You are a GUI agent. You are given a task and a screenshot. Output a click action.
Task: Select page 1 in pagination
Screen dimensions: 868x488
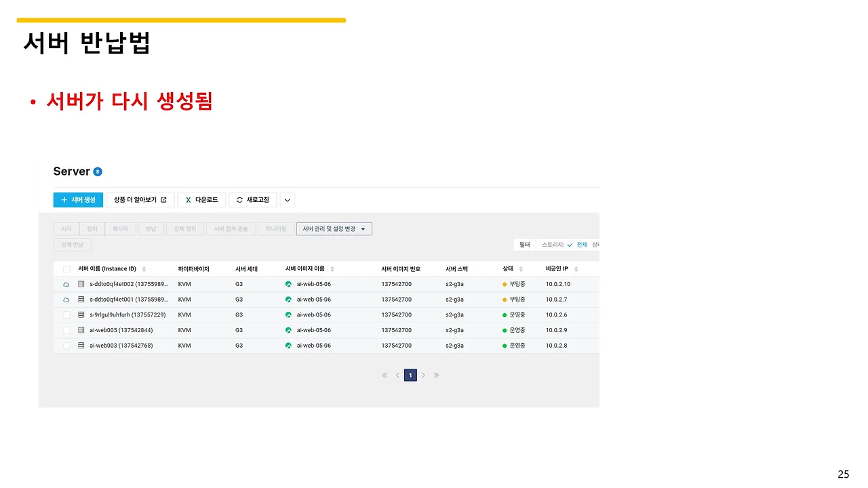(410, 375)
